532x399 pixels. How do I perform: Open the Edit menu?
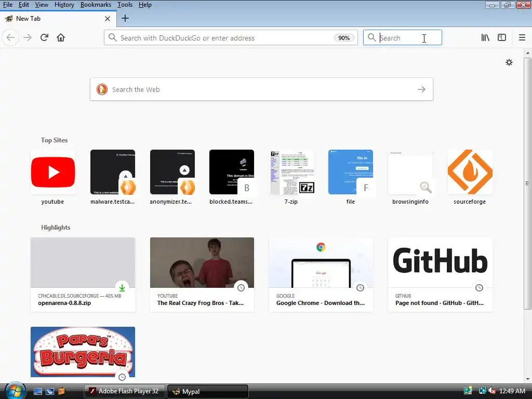[23, 5]
